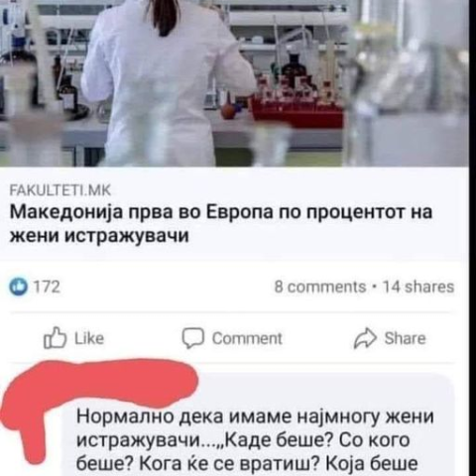Tap the Share button label
Screen dimensions: 476x476
pyautogui.click(x=405, y=338)
